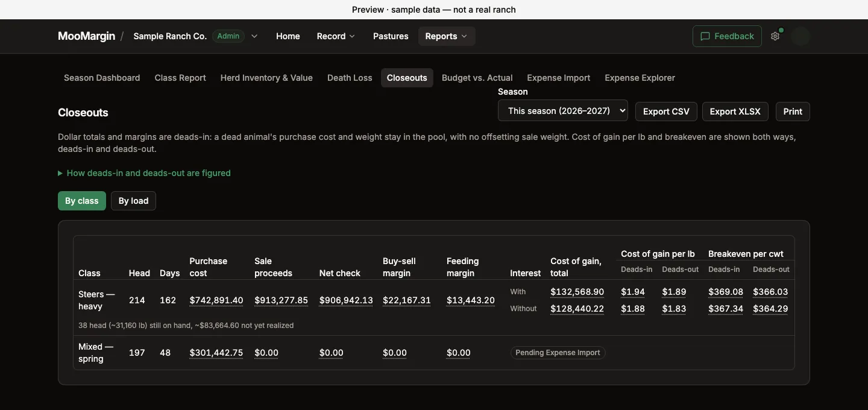The height and width of the screenshot is (410, 868).
Task: Click deads-in cost of gain $1.88
Action: (x=633, y=309)
